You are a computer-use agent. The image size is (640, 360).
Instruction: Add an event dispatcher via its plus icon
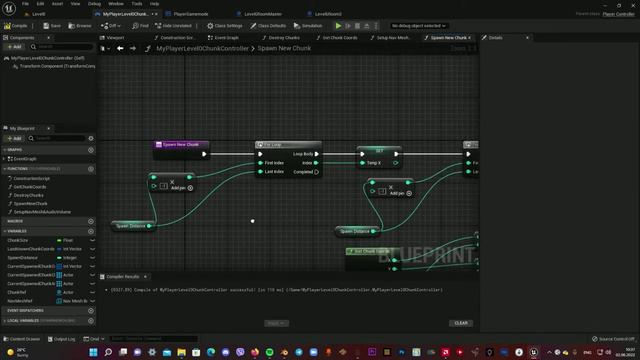point(91,311)
